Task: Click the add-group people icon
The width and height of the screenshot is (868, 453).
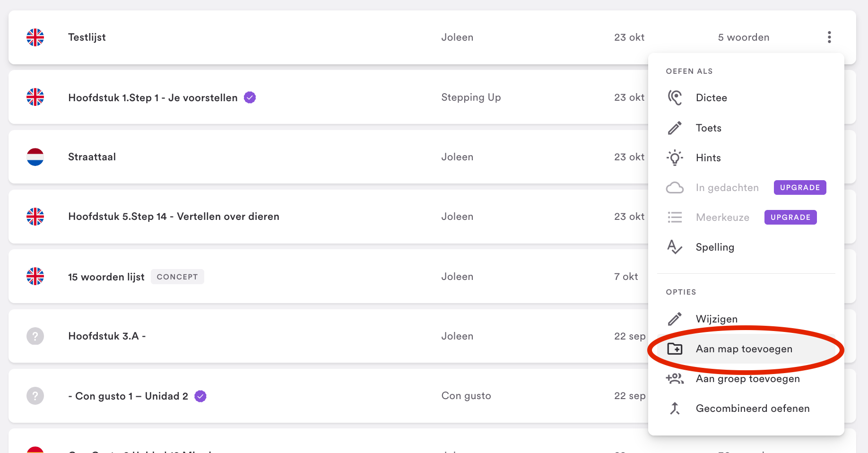Action: pos(675,379)
